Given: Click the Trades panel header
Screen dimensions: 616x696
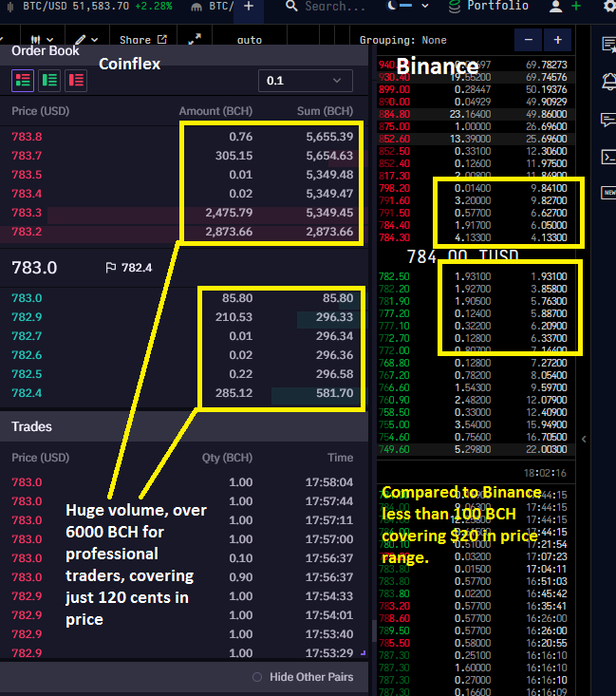Looking at the screenshot, I should pyautogui.click(x=184, y=426).
